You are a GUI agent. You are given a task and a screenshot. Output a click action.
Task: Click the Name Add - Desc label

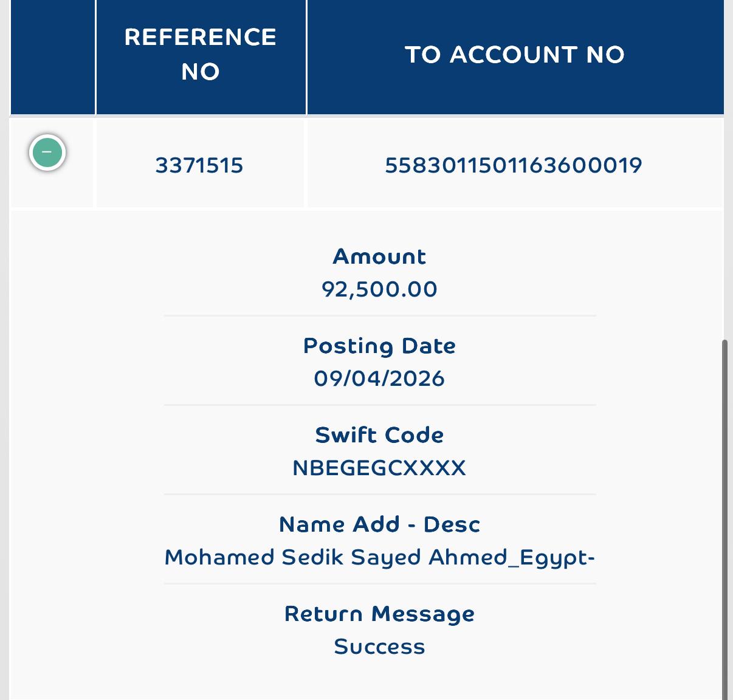(379, 524)
